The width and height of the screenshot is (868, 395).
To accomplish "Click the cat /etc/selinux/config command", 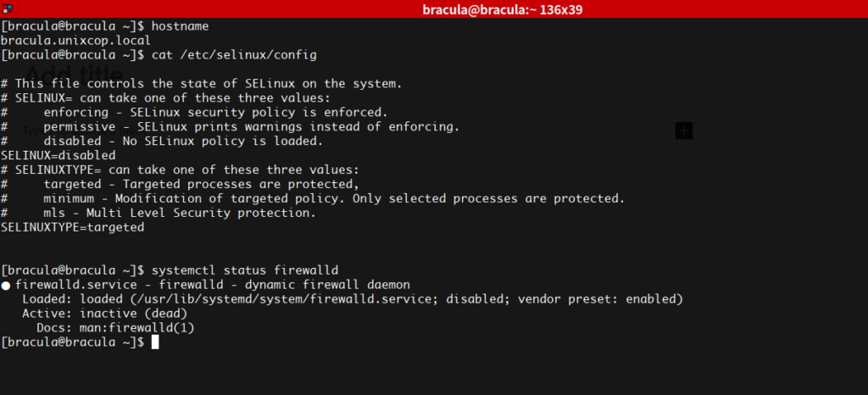I will click(x=234, y=55).
